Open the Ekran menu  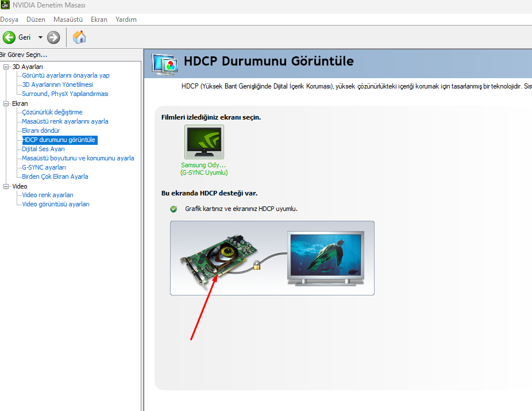pyautogui.click(x=99, y=20)
